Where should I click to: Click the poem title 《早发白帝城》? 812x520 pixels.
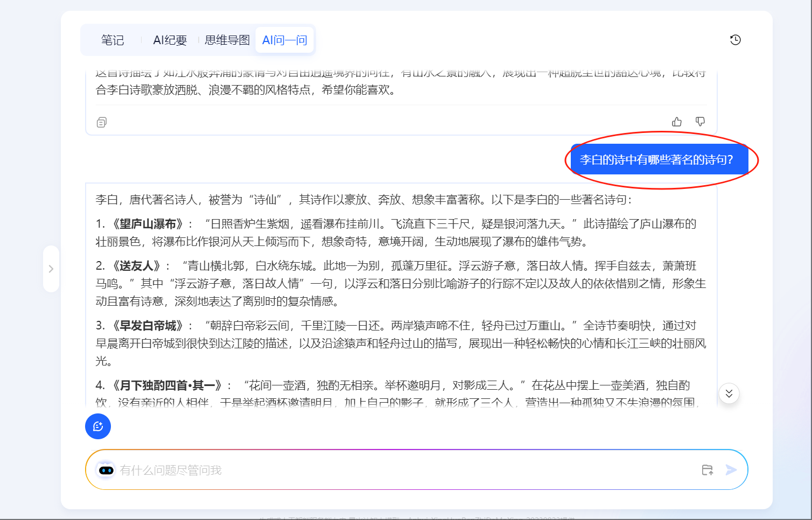click(x=148, y=326)
